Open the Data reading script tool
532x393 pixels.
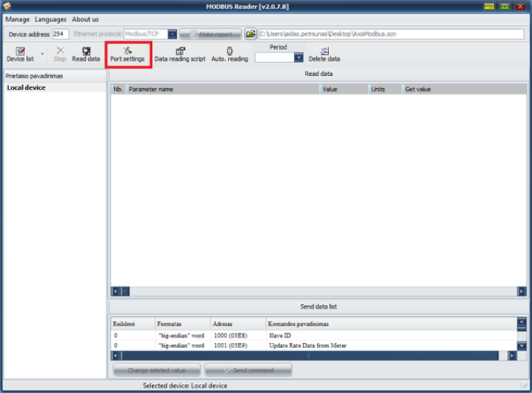(x=180, y=53)
